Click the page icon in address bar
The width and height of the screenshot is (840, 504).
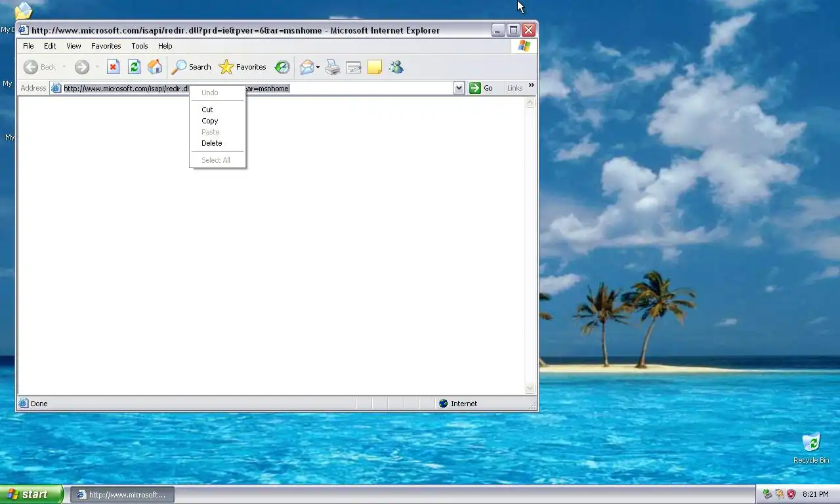click(56, 88)
